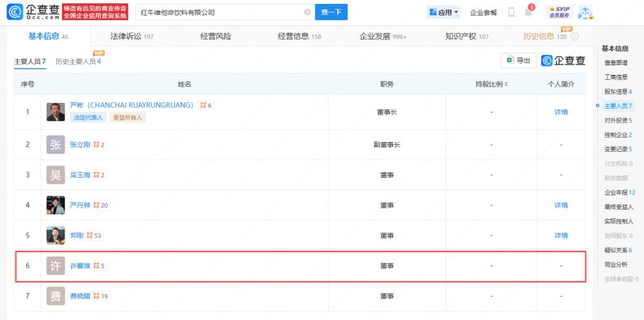Jump to 查查图谱 in sidebar
This screenshot has width=644, height=320.
[x=616, y=63]
